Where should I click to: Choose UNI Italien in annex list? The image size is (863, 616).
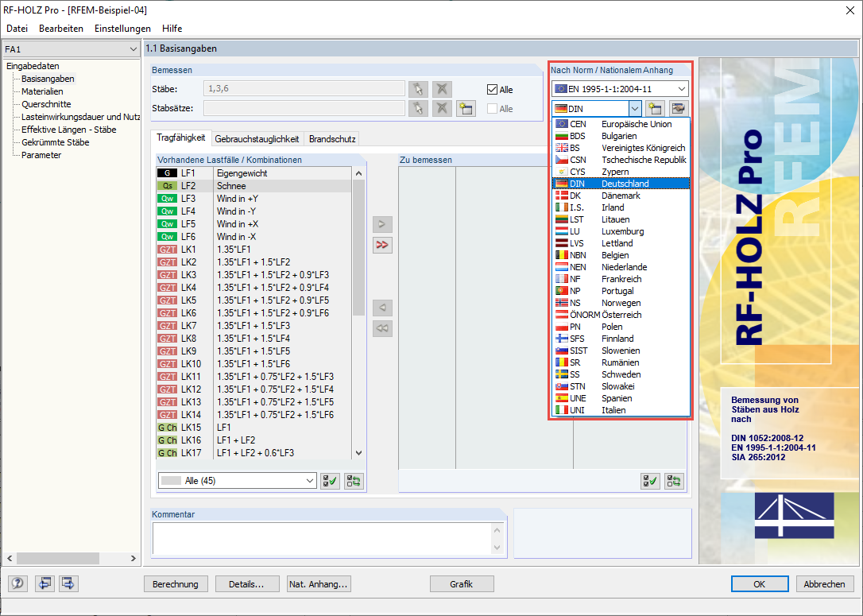(x=621, y=410)
